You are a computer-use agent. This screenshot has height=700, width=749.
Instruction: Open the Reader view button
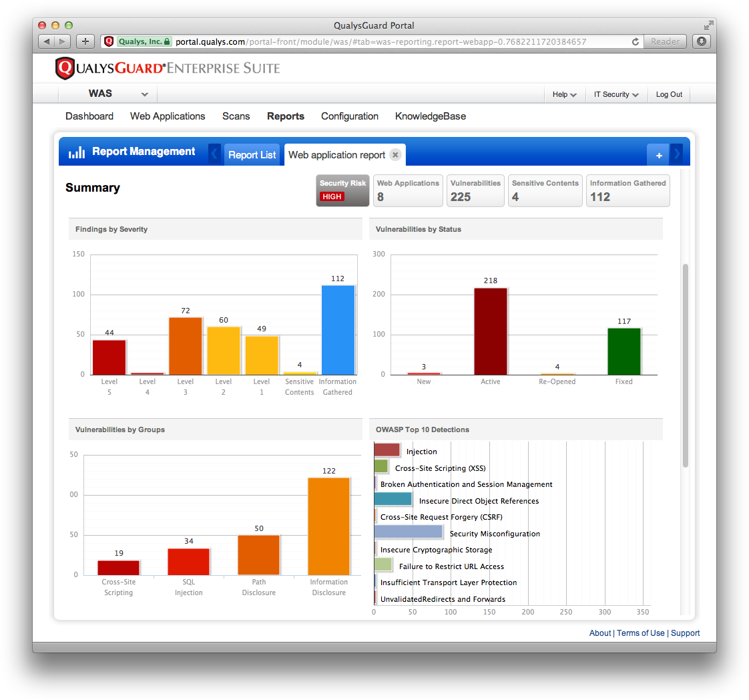click(665, 41)
